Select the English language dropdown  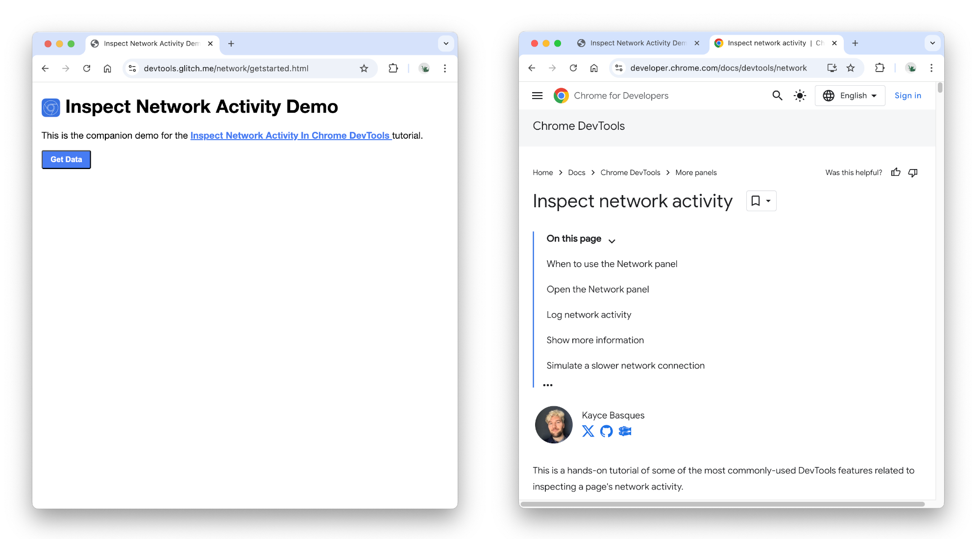tap(851, 96)
